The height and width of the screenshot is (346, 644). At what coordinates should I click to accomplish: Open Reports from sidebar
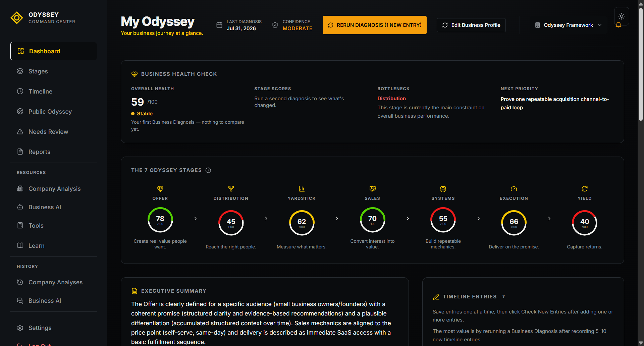pyautogui.click(x=54, y=152)
